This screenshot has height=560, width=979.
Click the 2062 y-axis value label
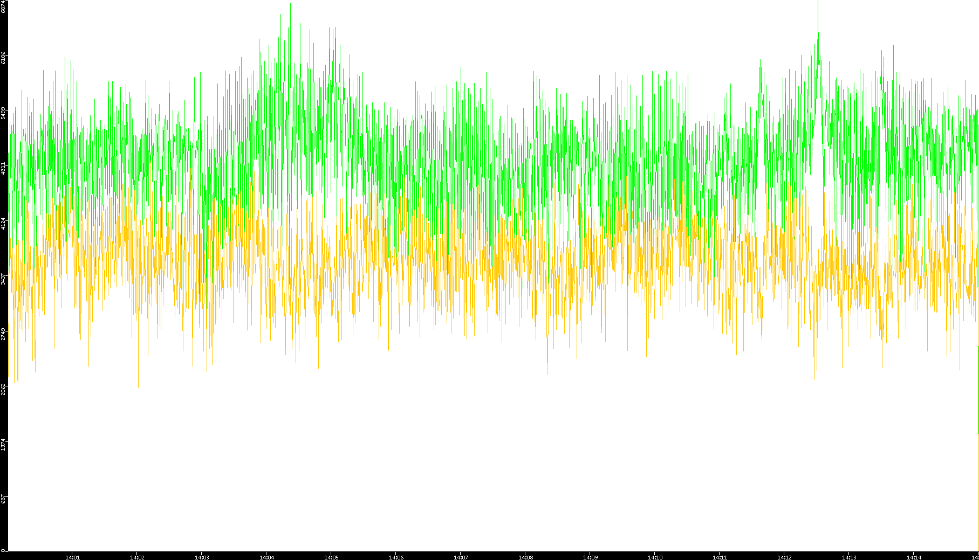click(x=4, y=389)
